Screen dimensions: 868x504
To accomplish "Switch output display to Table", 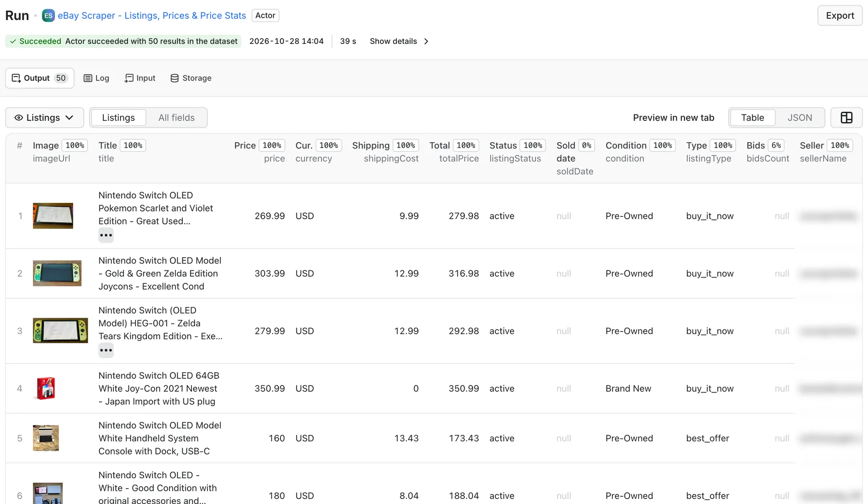I will (752, 118).
